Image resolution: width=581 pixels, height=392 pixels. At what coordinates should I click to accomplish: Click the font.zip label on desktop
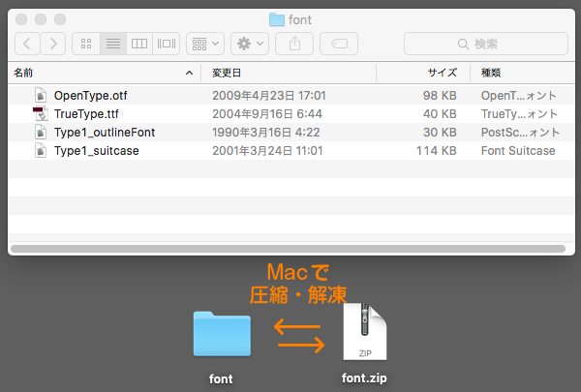tap(364, 378)
